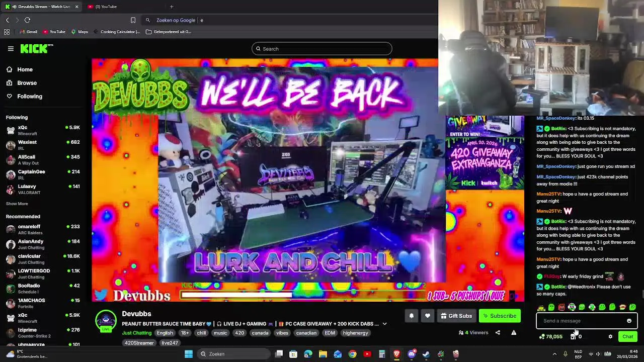Select the English language tag
This screenshot has width=644, height=362.
pos(165,333)
